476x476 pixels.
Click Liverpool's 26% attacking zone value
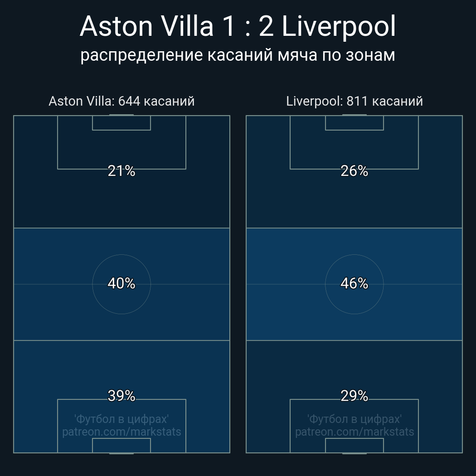(x=354, y=171)
